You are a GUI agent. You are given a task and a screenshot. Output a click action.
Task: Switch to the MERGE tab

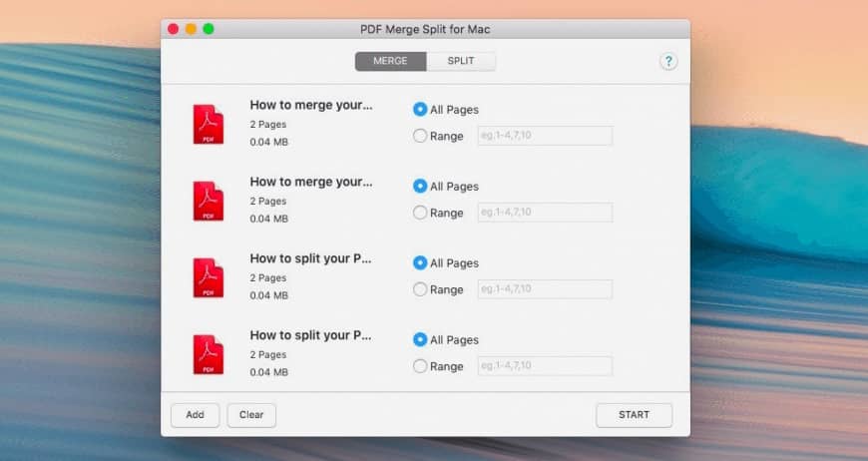pos(390,61)
